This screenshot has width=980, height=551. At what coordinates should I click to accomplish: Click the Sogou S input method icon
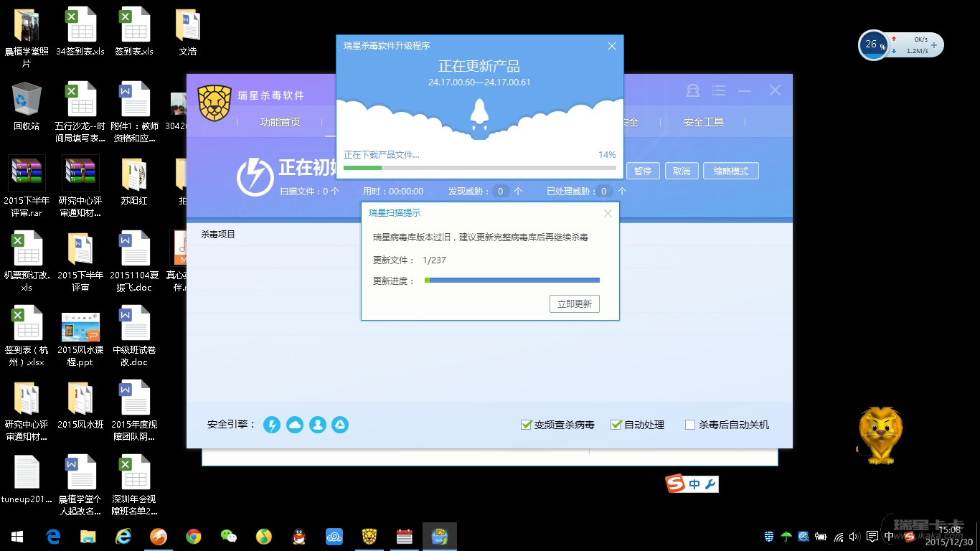pyautogui.click(x=676, y=484)
